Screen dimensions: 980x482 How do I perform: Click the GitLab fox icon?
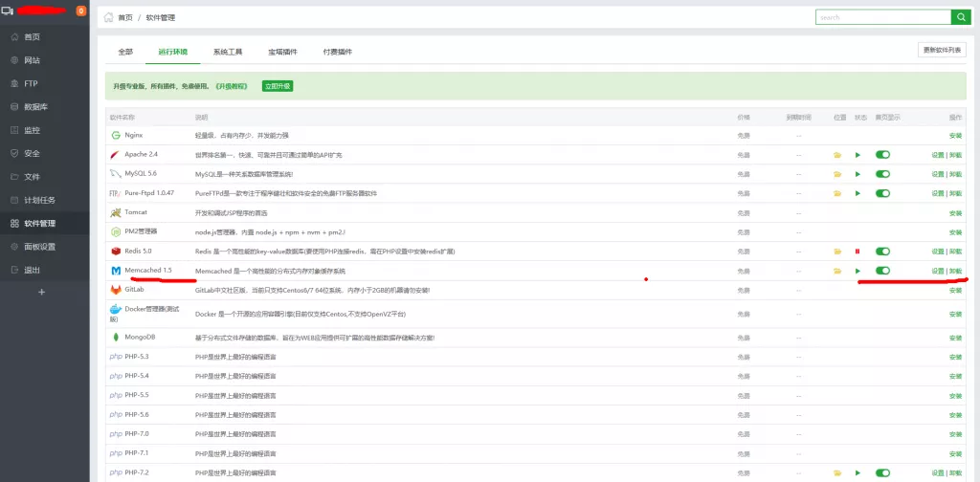coord(116,291)
